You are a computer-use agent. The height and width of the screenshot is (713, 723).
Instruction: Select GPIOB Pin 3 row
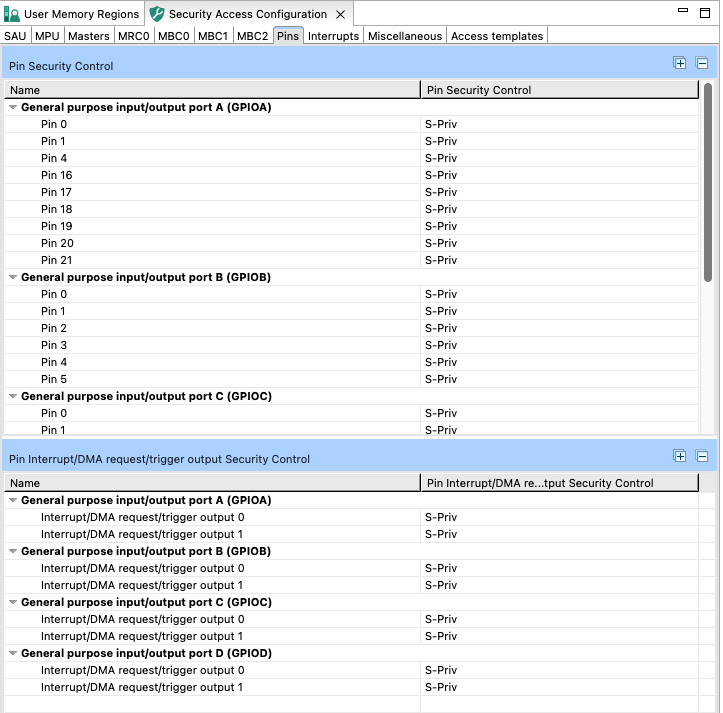tap(351, 345)
